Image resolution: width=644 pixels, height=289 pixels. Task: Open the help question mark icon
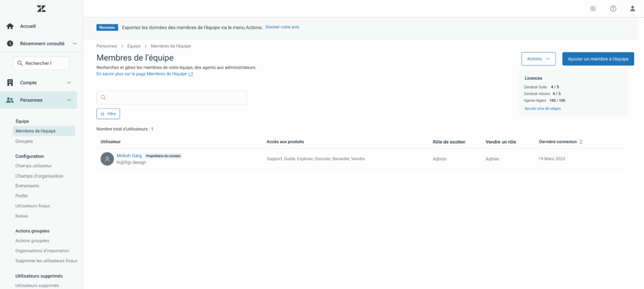click(613, 9)
